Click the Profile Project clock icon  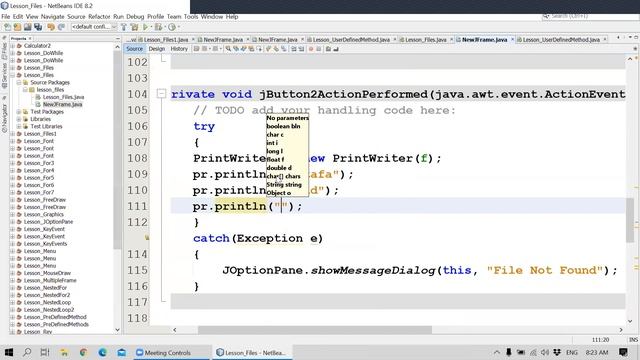point(172,27)
